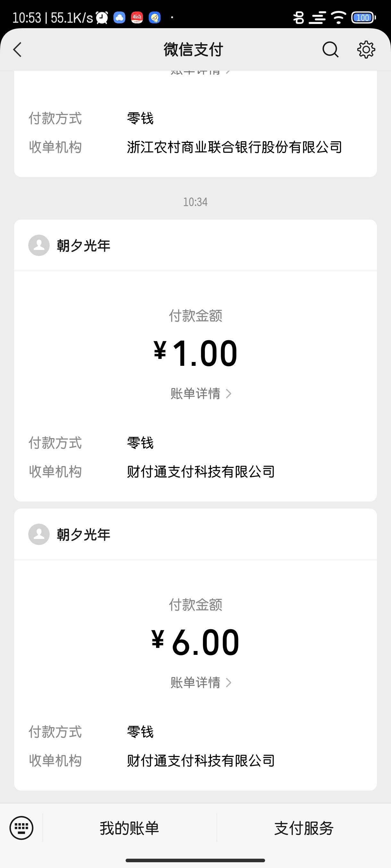Tap avatar on the ¥1.00 payment card
This screenshot has width=391, height=868.
[x=39, y=245]
